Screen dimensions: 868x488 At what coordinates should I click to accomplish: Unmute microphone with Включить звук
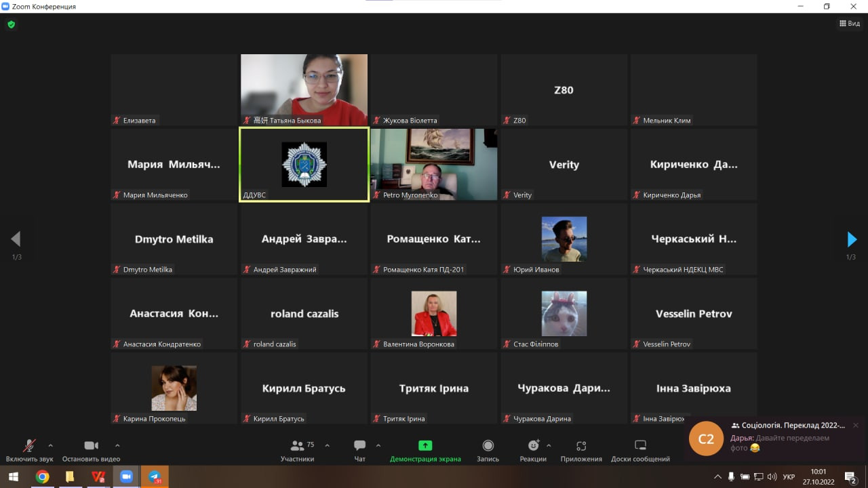(29, 451)
